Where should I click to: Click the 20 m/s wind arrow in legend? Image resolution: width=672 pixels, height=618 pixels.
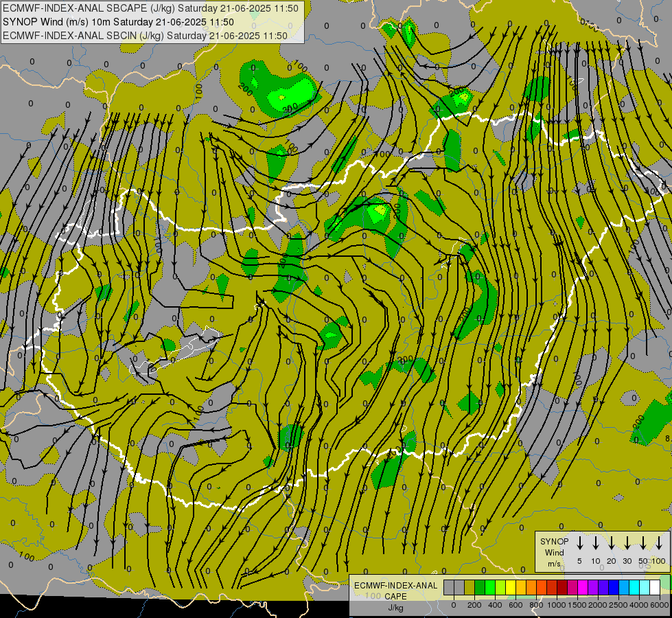(x=611, y=543)
